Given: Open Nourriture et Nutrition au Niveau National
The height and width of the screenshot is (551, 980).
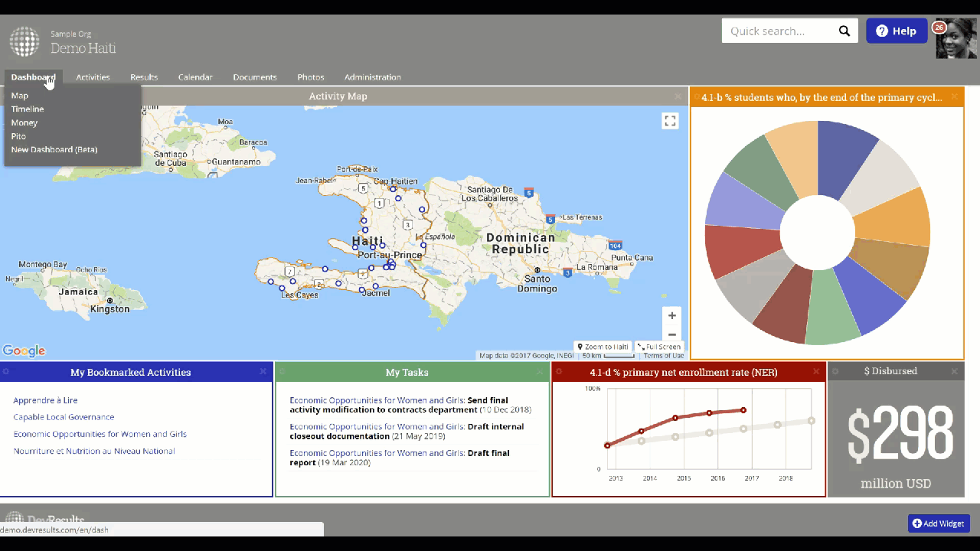Looking at the screenshot, I should 93,451.
